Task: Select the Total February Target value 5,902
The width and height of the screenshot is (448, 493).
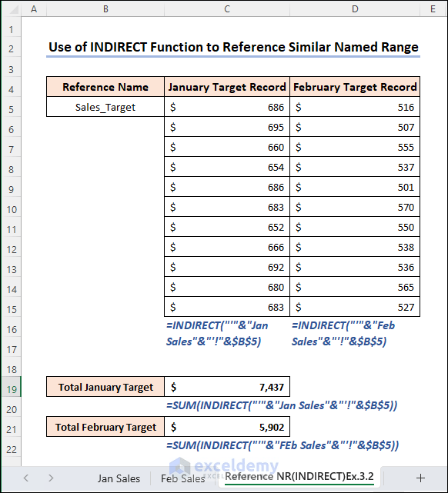Action: point(227,427)
